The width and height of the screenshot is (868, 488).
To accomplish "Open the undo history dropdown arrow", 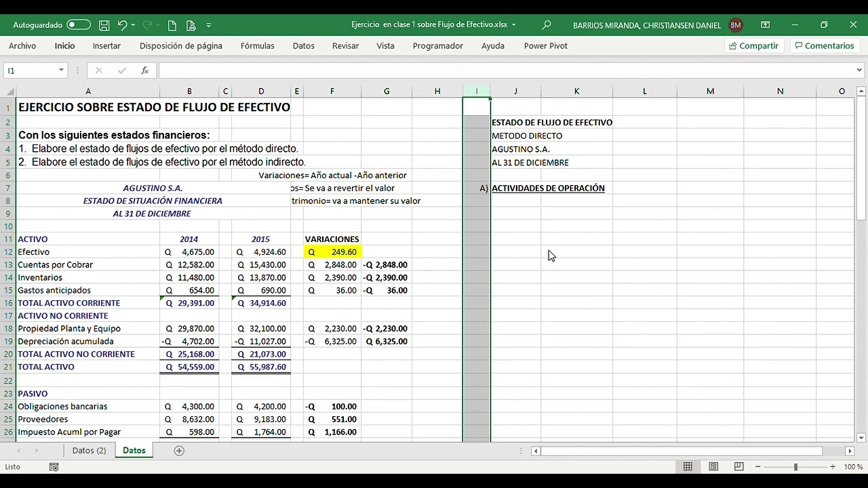I will [x=133, y=25].
